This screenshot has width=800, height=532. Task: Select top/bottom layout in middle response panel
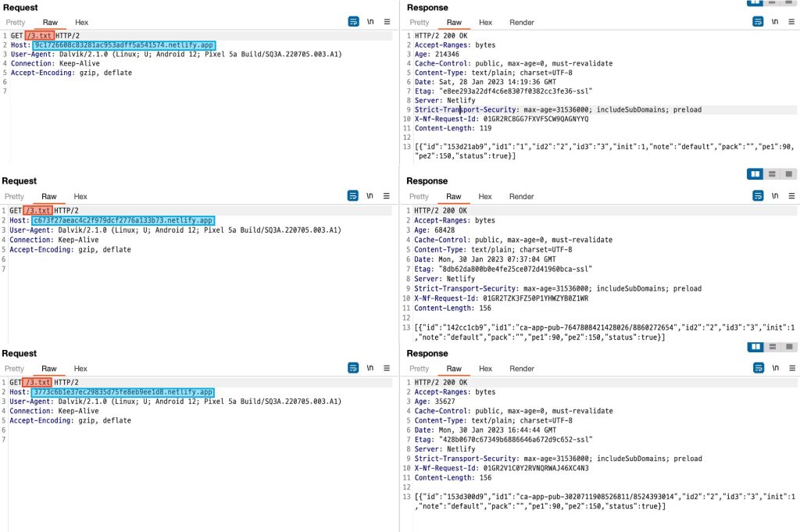(773, 174)
